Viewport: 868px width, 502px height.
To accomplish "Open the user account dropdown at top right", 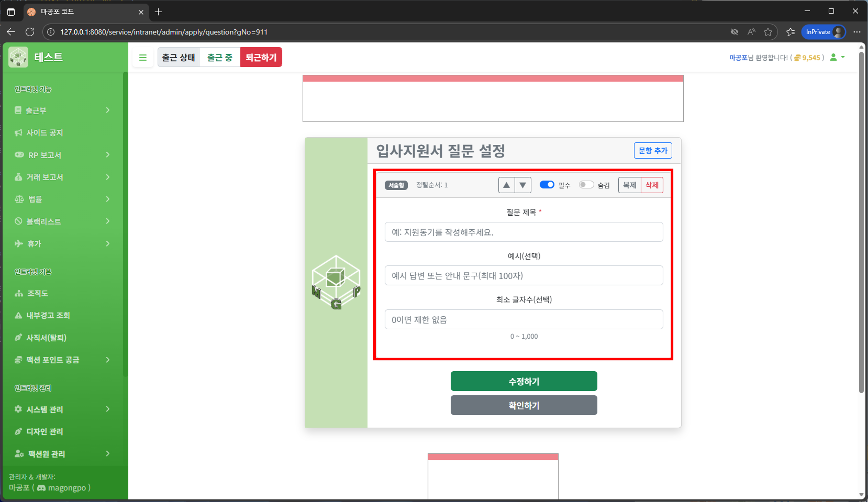I will click(x=837, y=57).
